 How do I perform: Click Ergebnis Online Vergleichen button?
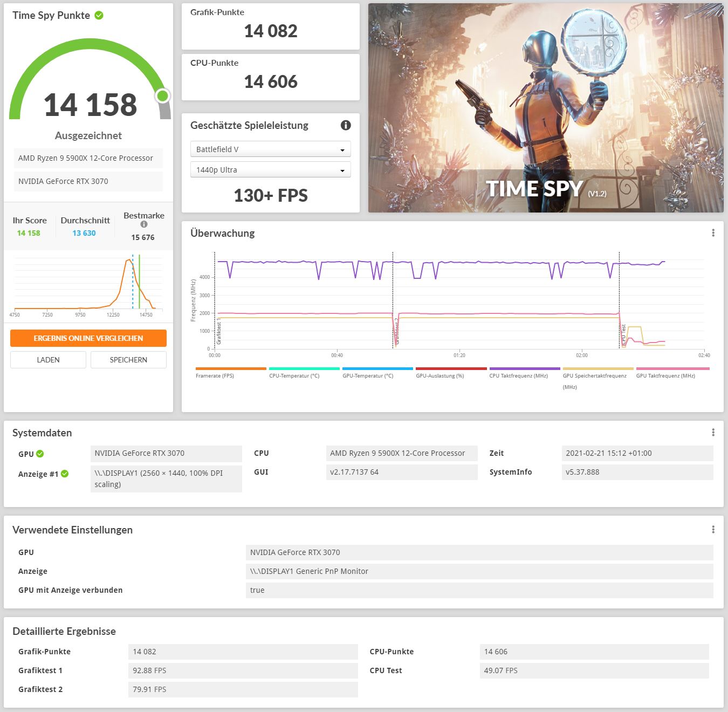pos(88,338)
